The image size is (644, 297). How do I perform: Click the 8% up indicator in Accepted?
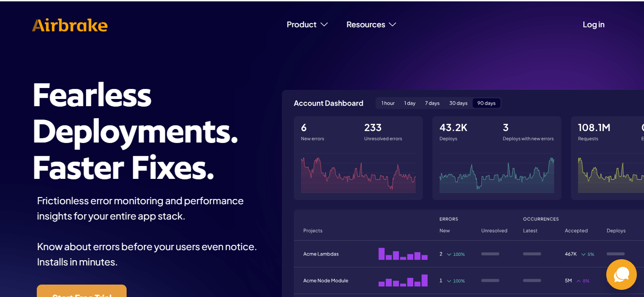click(x=583, y=281)
